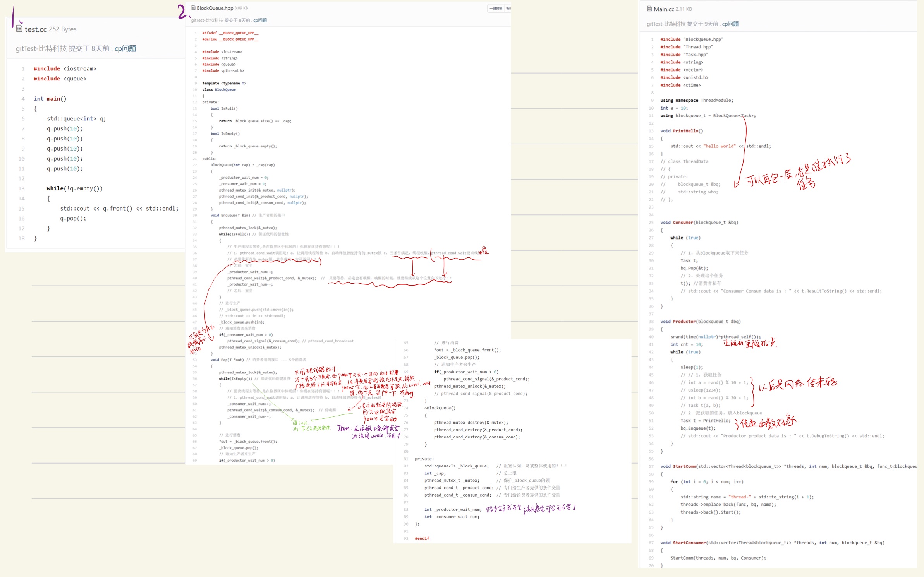Open the cp问题 link under BlockQueue.hpp

point(260,20)
